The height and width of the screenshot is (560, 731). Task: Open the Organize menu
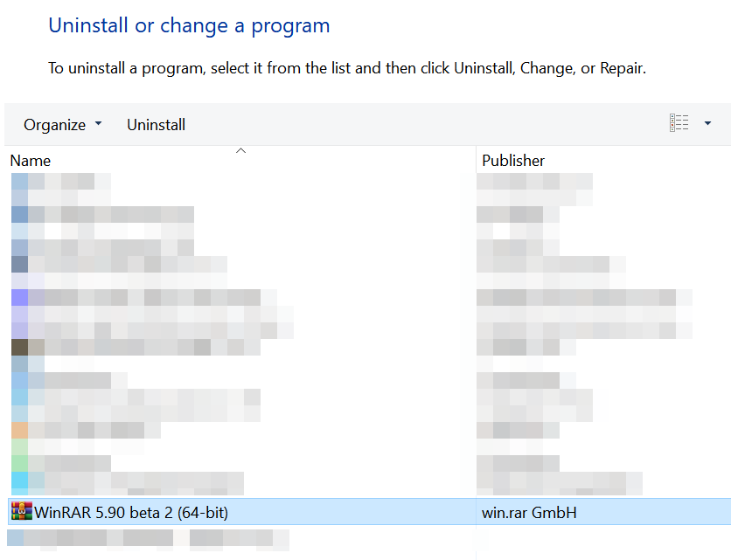coord(55,125)
